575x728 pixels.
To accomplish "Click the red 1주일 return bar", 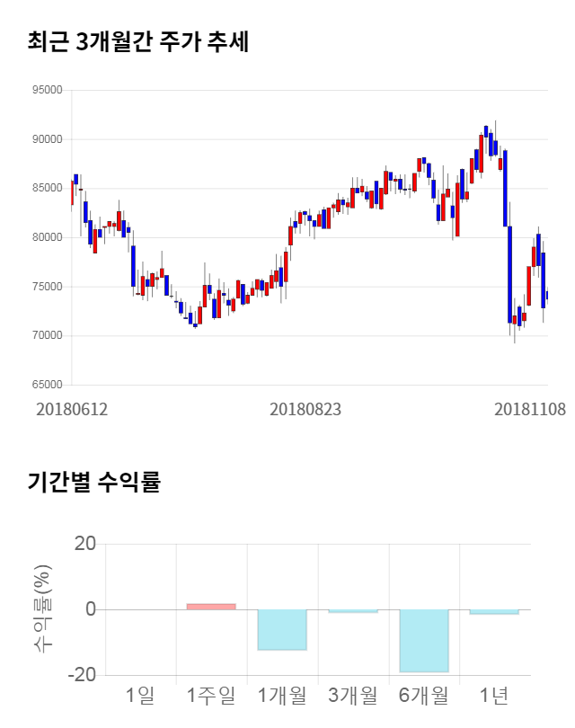I will click(211, 607).
